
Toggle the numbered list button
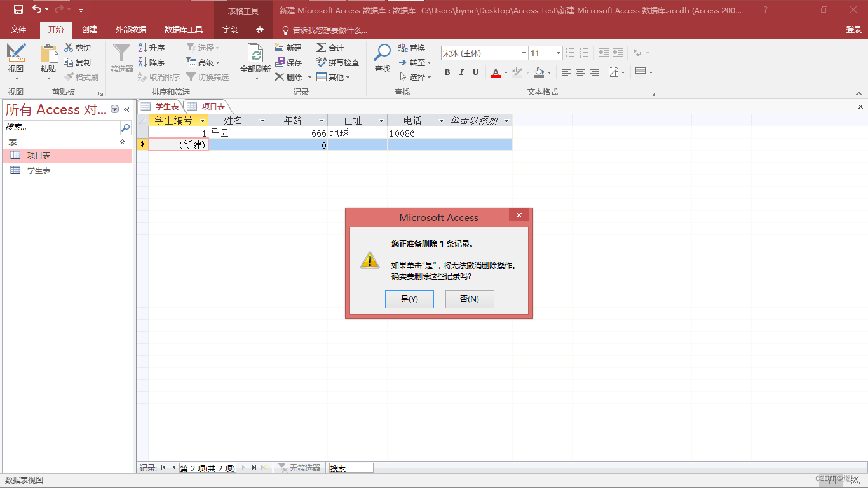(583, 53)
